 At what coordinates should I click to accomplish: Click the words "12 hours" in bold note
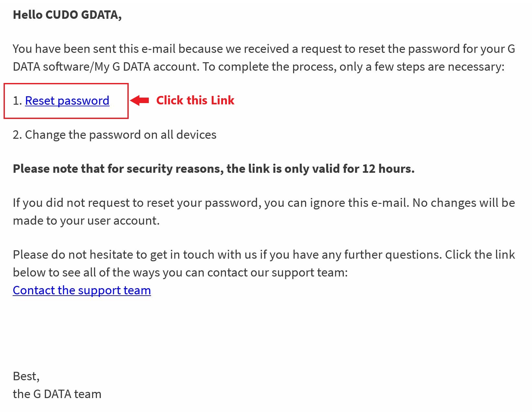(388, 169)
